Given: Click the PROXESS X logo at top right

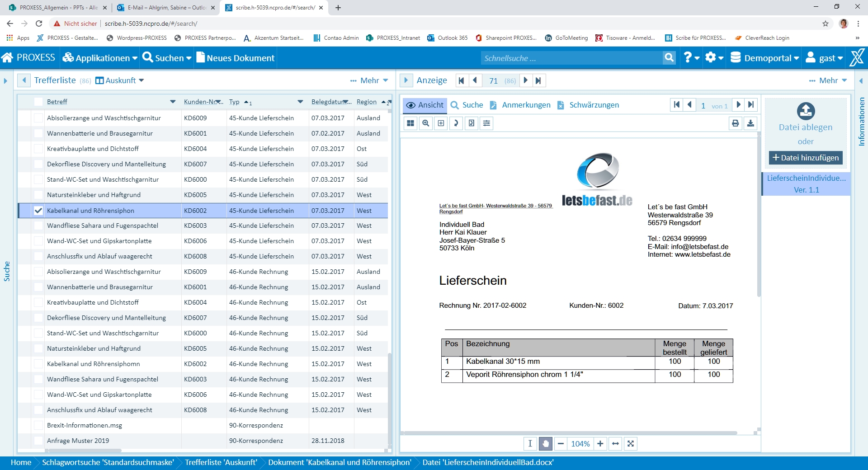Looking at the screenshot, I should [x=858, y=57].
